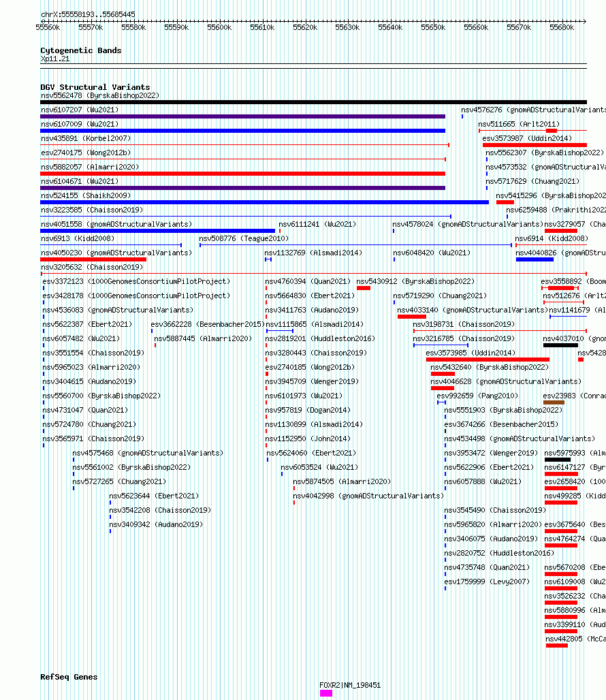Select the magenta FOXR2 gene block

(326, 693)
